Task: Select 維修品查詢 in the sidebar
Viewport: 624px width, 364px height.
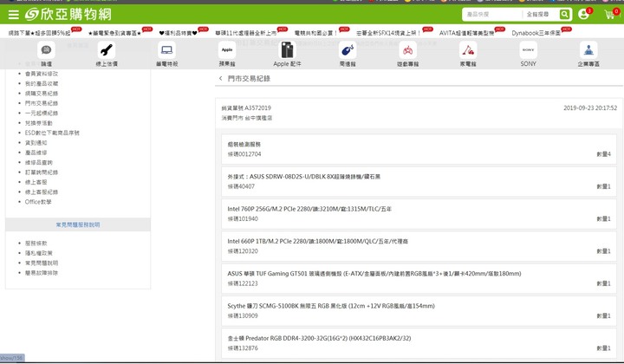Action: pos(39,162)
